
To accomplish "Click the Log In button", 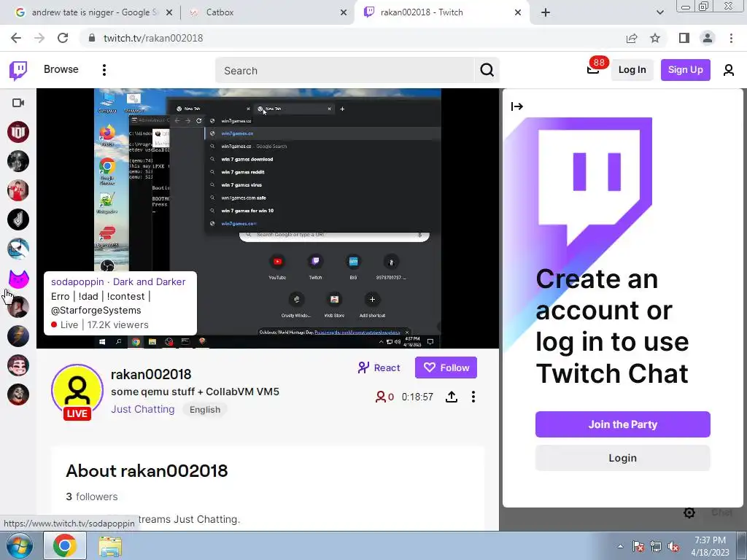I will (632, 70).
